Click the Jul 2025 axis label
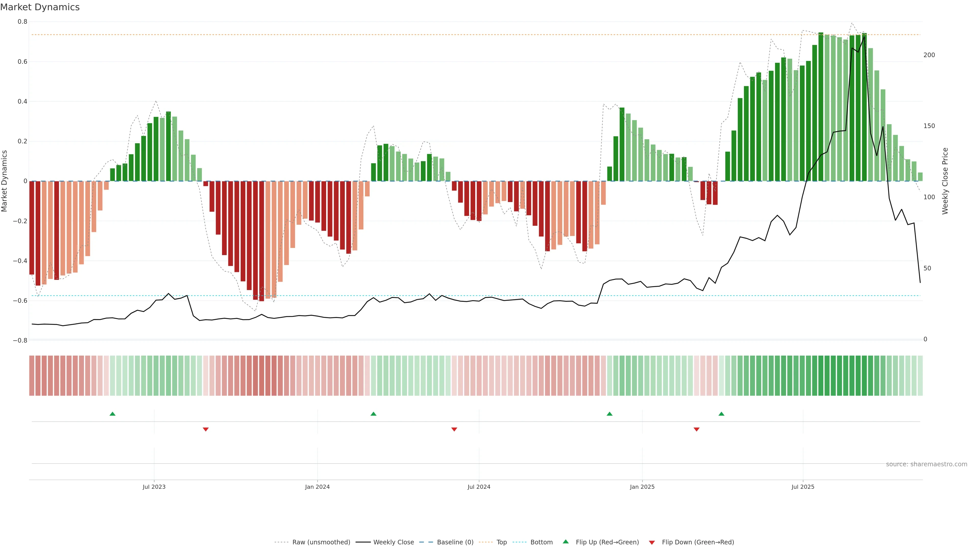The width and height of the screenshot is (980, 551). pyautogui.click(x=803, y=487)
